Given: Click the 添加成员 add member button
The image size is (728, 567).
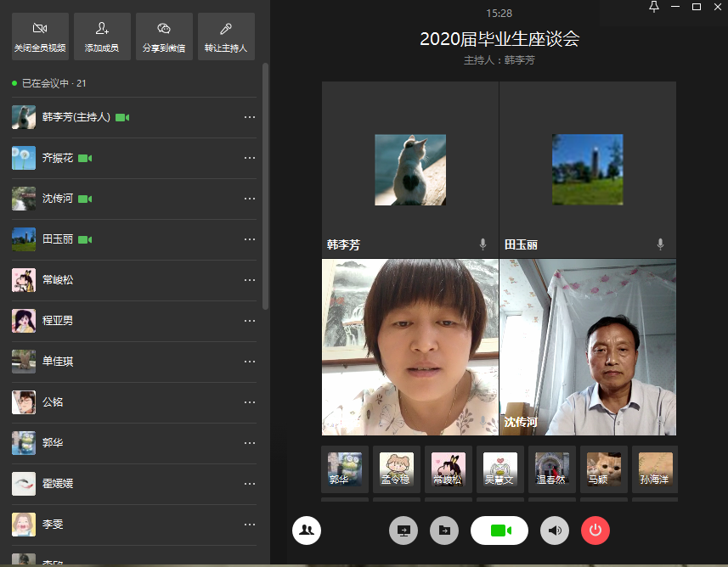Looking at the screenshot, I should pyautogui.click(x=102, y=36).
